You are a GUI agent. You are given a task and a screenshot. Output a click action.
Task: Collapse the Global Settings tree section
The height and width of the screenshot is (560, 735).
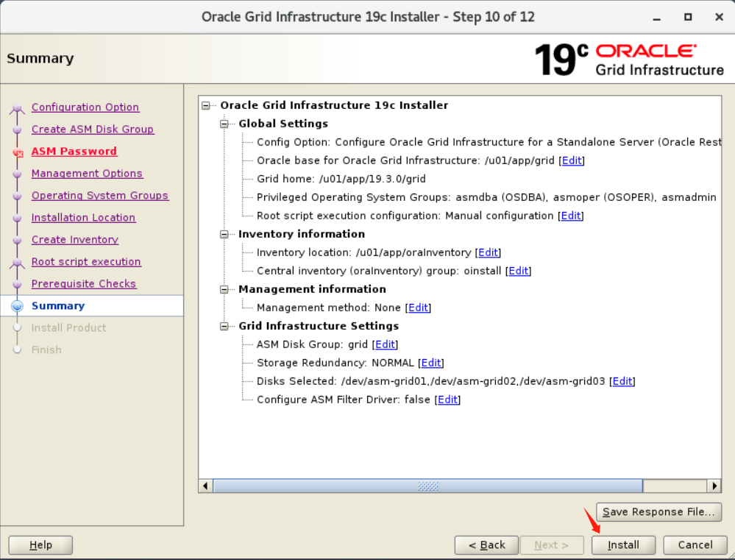coord(224,124)
